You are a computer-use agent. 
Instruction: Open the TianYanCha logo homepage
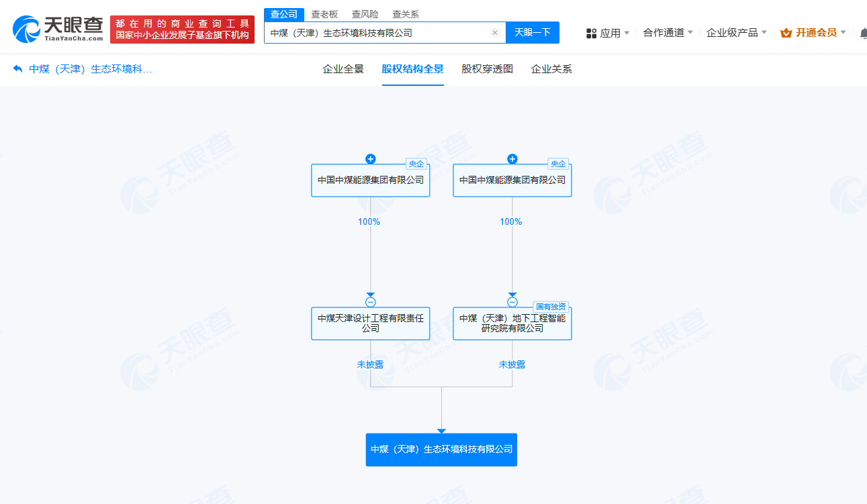tap(58, 30)
